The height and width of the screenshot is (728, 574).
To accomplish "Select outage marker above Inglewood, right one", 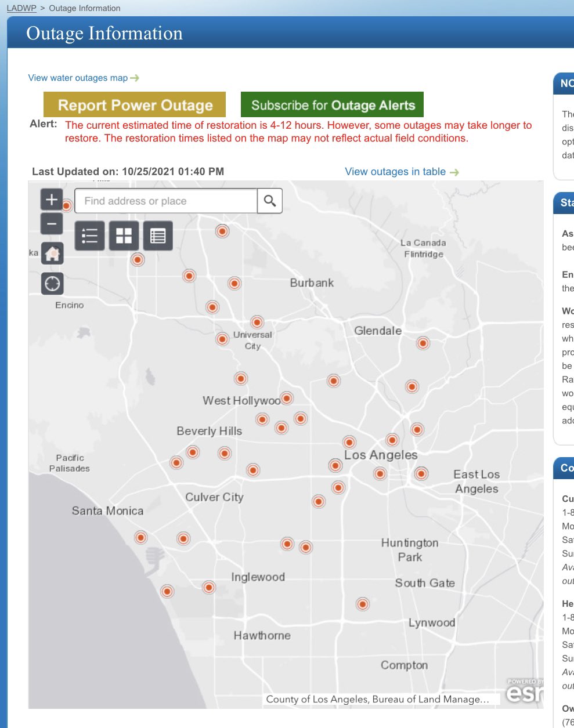I will click(x=306, y=547).
